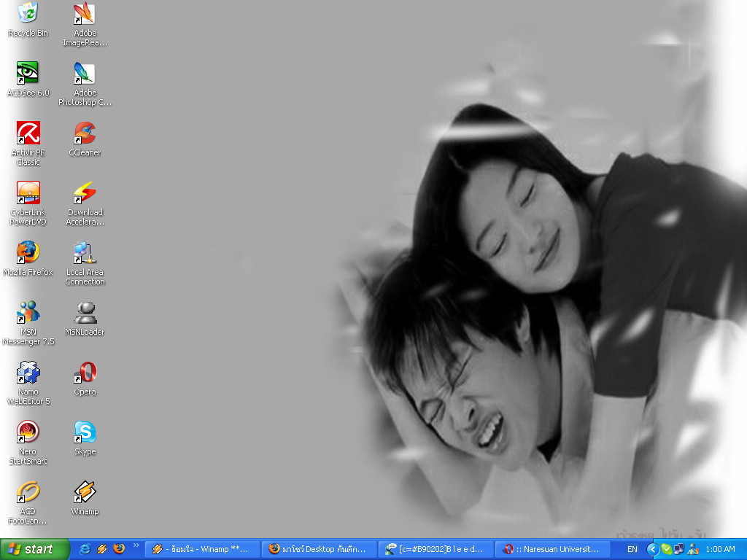This screenshot has width=747, height=560.
Task: Open the Recycle Bin desktop icon
Action: coord(28,19)
